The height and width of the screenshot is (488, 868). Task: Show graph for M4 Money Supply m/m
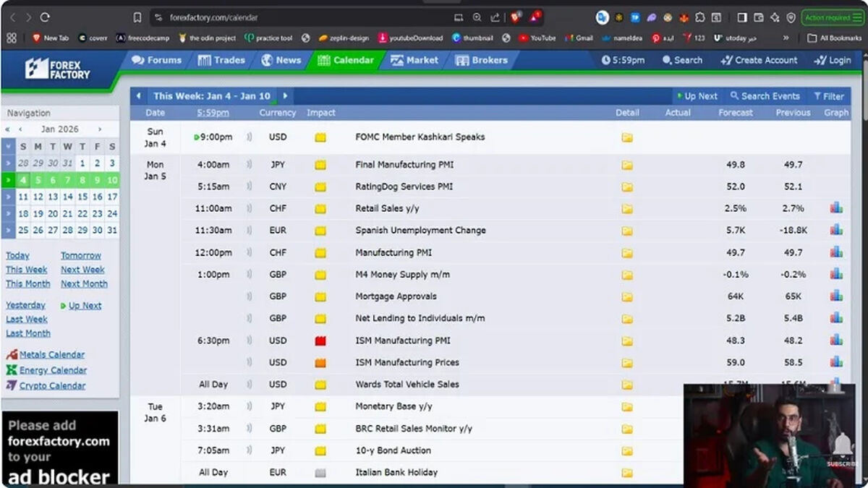(x=836, y=274)
